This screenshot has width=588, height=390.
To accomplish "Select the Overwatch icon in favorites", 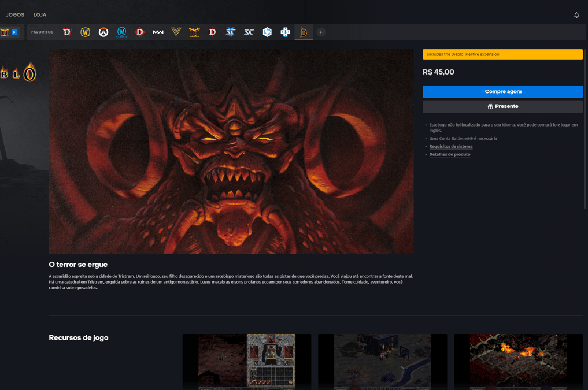I will pyautogui.click(x=103, y=32).
